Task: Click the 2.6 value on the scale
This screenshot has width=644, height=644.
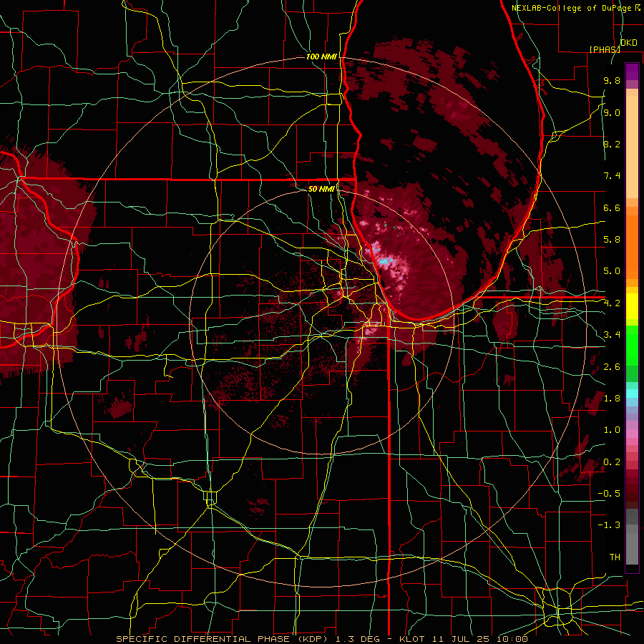Action: click(x=612, y=367)
